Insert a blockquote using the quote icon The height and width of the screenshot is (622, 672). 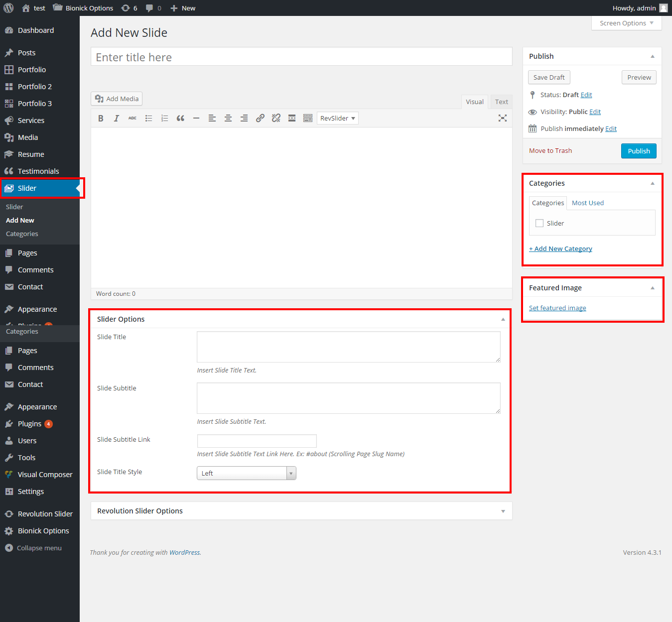pyautogui.click(x=180, y=119)
